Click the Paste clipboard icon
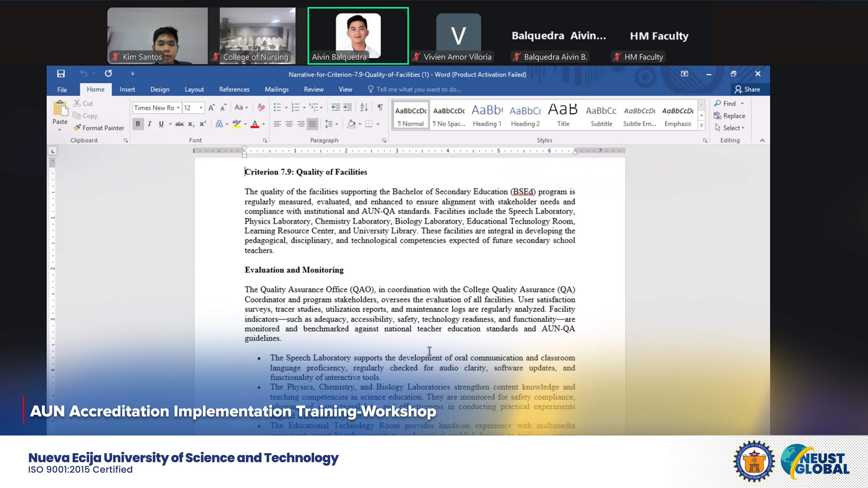 [x=60, y=108]
